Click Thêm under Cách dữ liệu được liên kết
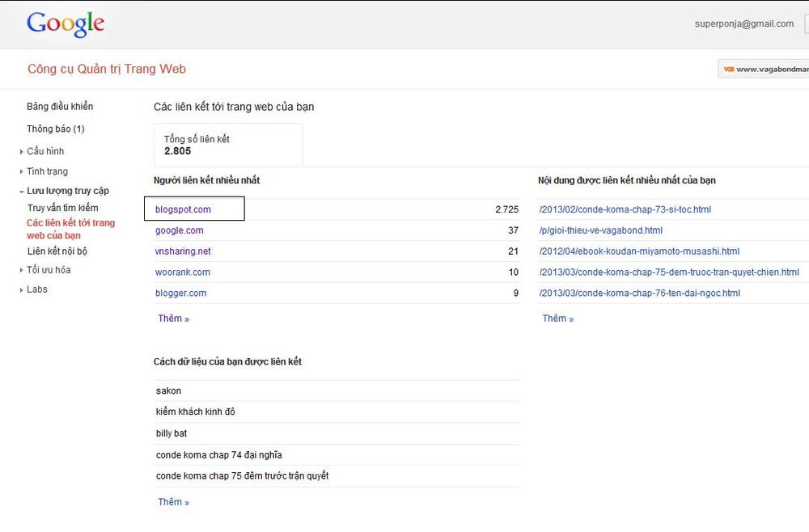This screenshot has height=532, width=809. coord(174,502)
